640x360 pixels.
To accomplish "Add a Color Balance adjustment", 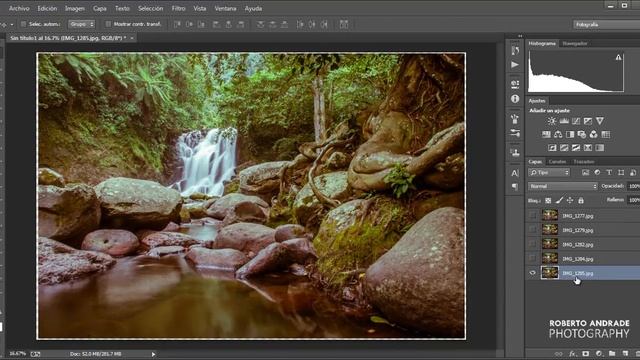I will pyautogui.click(x=558, y=134).
